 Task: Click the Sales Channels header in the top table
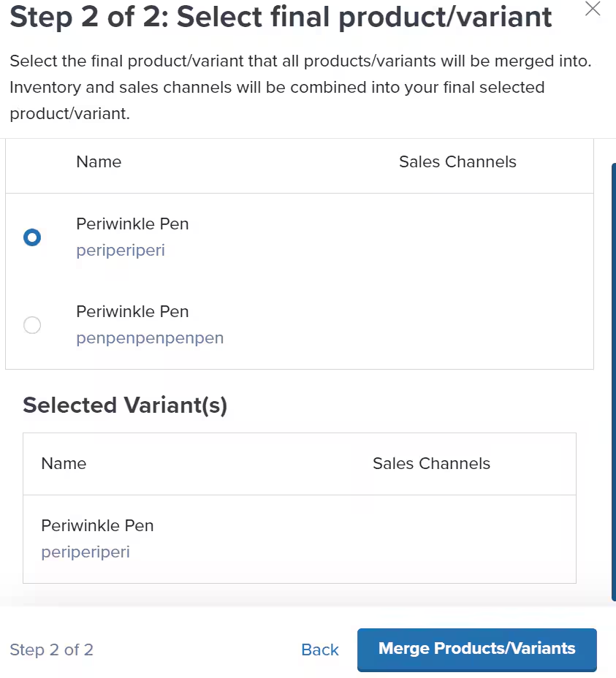point(457,162)
